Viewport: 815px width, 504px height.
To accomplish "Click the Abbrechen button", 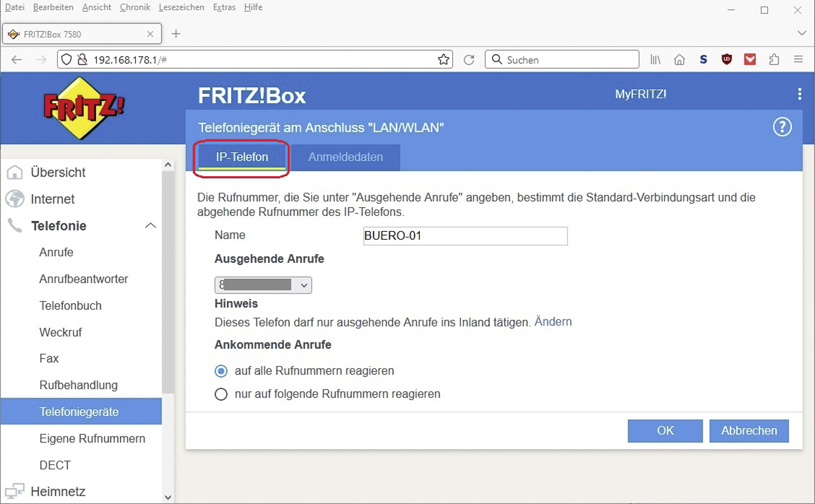I will [x=749, y=431].
